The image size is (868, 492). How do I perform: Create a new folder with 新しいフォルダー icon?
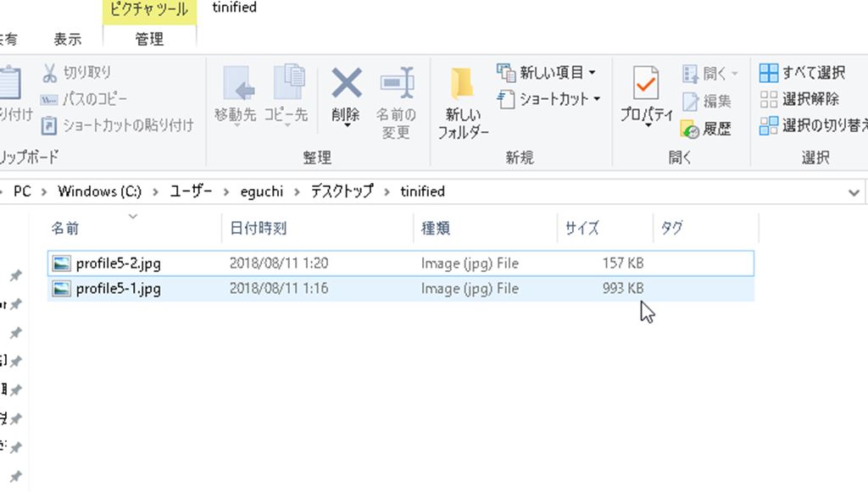[x=463, y=85]
